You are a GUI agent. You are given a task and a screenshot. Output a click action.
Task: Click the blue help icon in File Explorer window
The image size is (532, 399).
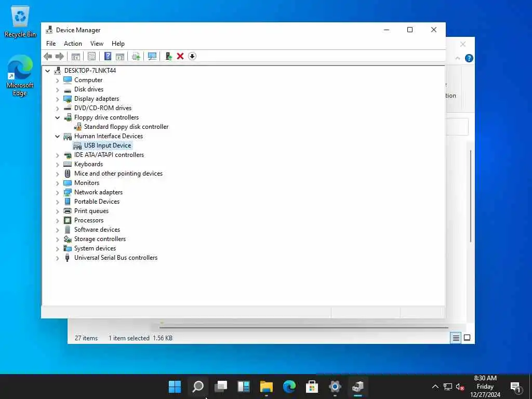[469, 58]
